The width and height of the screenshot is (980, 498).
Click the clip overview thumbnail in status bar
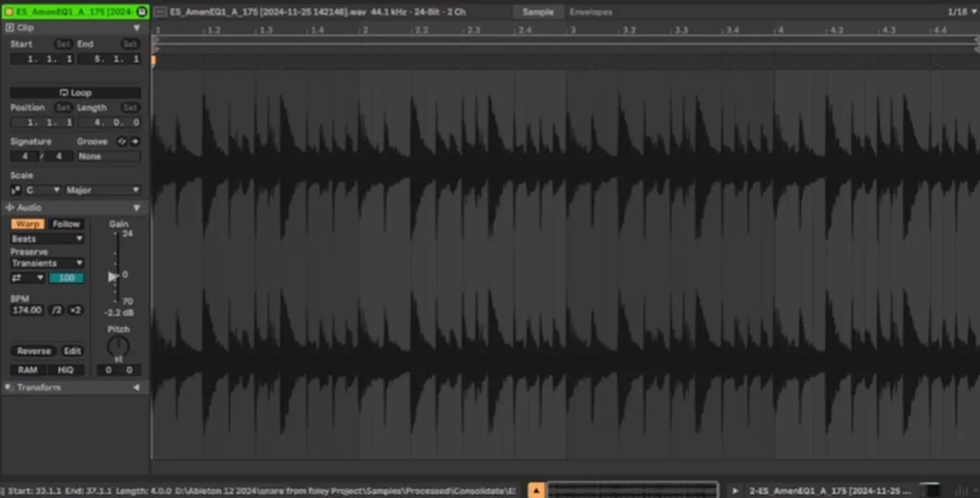pyautogui.click(x=632, y=490)
